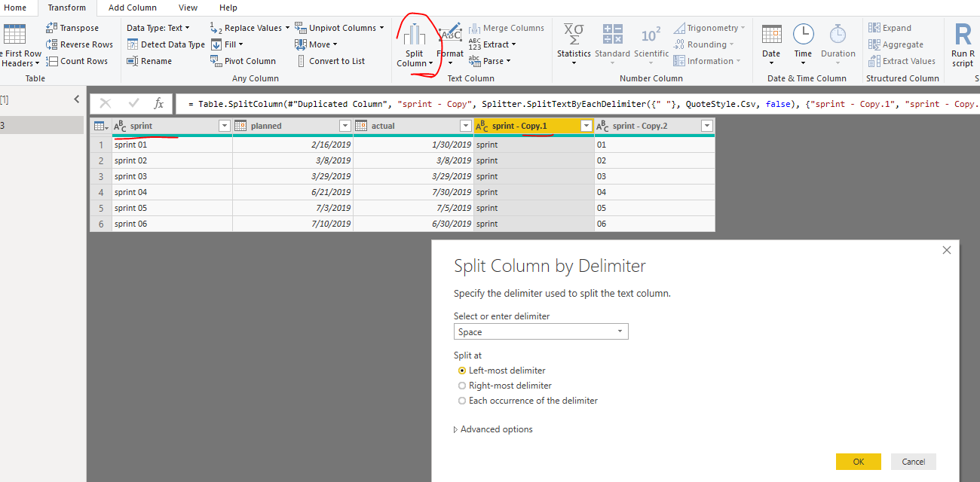Collapse the queries pane arrow

point(76,99)
